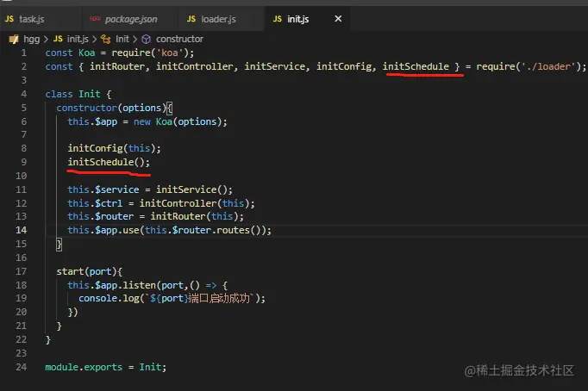Click line number 1 in gutter
This screenshot has height=391, width=588.
24,53
